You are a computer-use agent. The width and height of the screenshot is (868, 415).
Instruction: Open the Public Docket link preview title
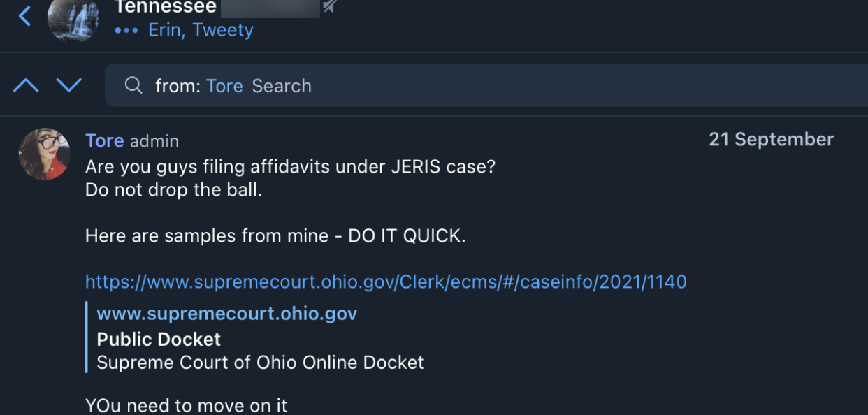tap(159, 339)
